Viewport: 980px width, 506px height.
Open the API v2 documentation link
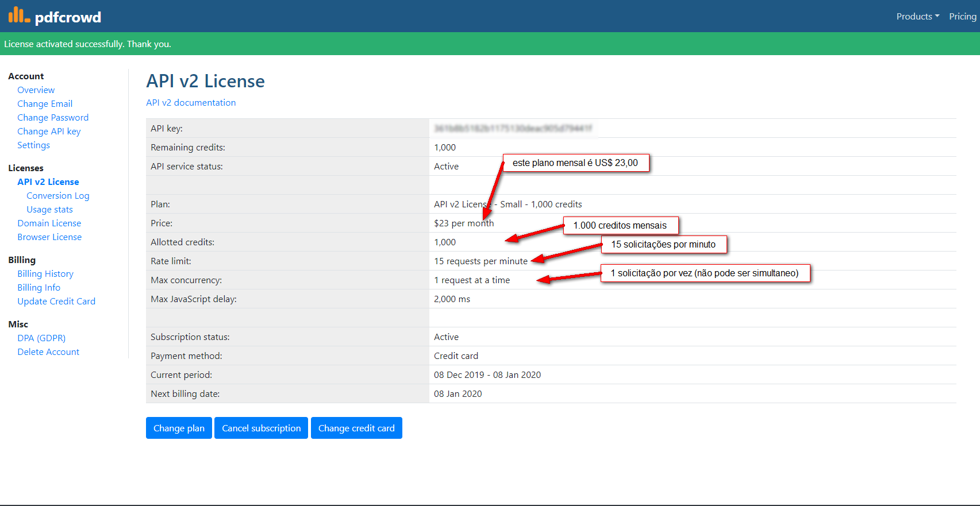(191, 103)
